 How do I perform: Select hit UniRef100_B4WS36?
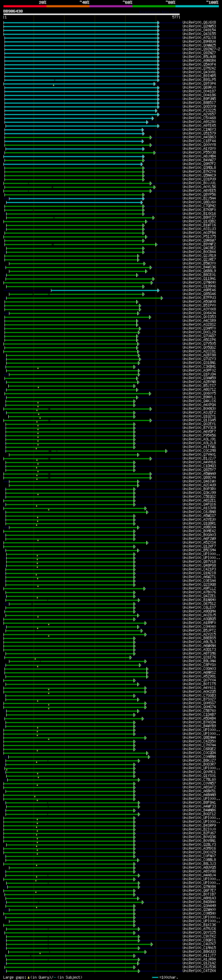pos(199,267)
